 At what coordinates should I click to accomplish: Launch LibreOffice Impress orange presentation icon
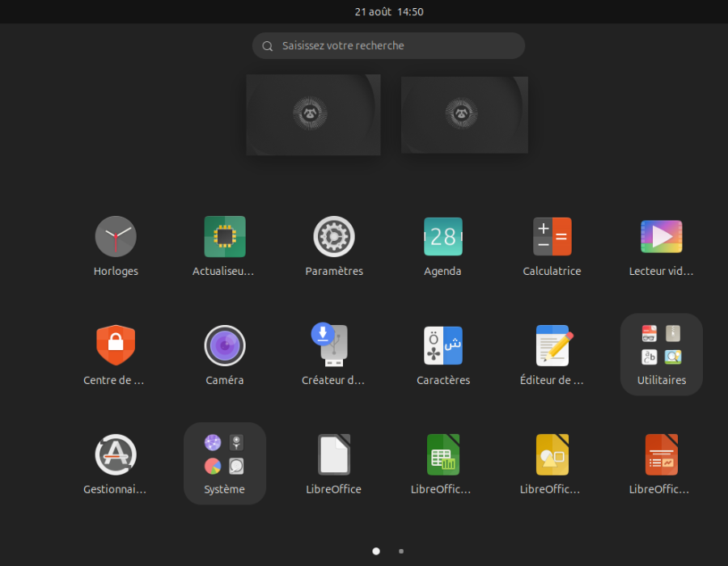click(661, 454)
